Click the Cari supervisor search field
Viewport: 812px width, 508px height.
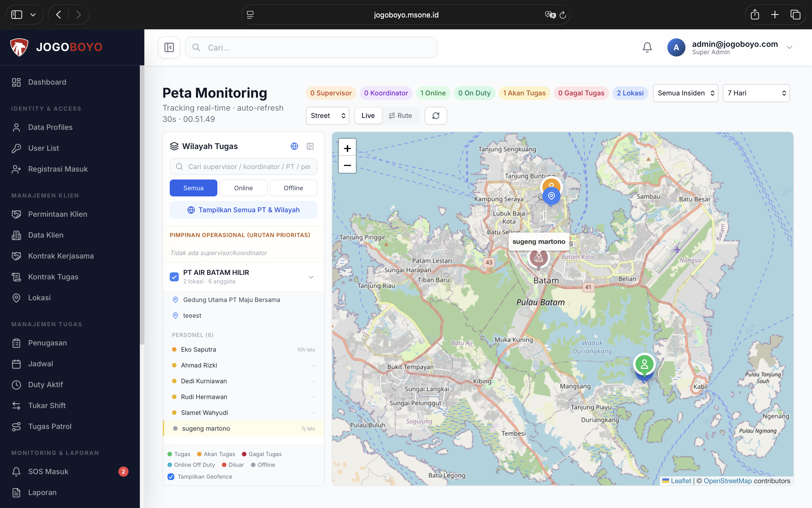tap(243, 167)
